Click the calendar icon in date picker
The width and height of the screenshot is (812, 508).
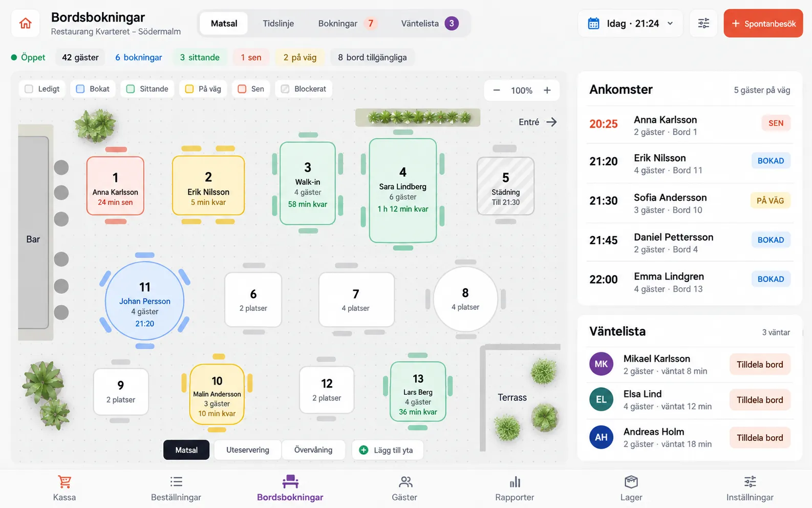593,24
